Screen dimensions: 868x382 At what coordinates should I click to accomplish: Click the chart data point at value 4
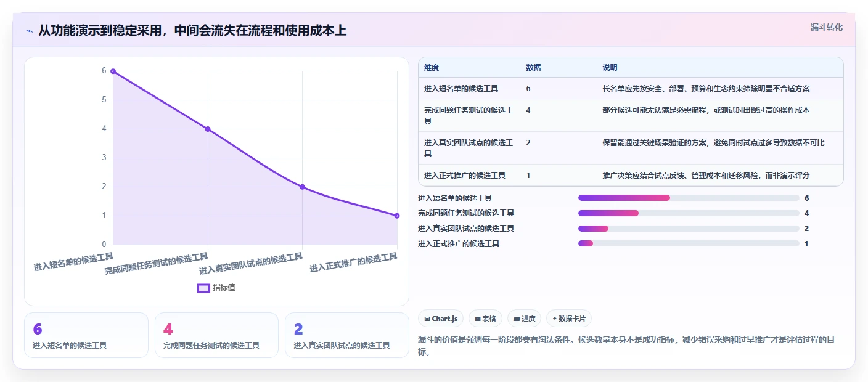208,129
